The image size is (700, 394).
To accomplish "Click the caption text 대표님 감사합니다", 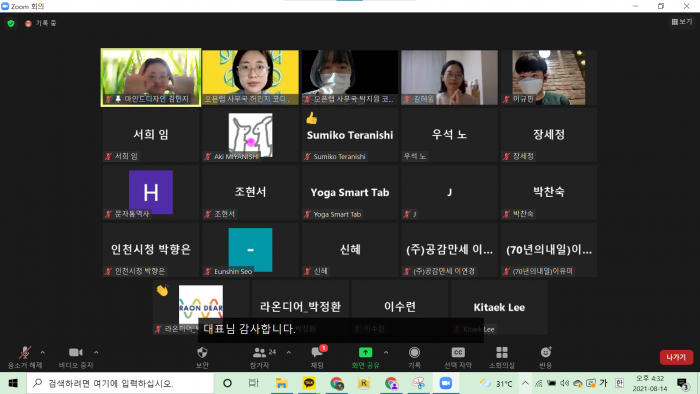I will [249, 329].
